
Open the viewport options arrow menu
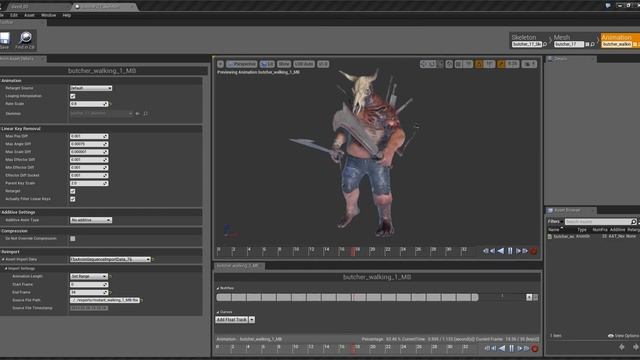click(220, 64)
